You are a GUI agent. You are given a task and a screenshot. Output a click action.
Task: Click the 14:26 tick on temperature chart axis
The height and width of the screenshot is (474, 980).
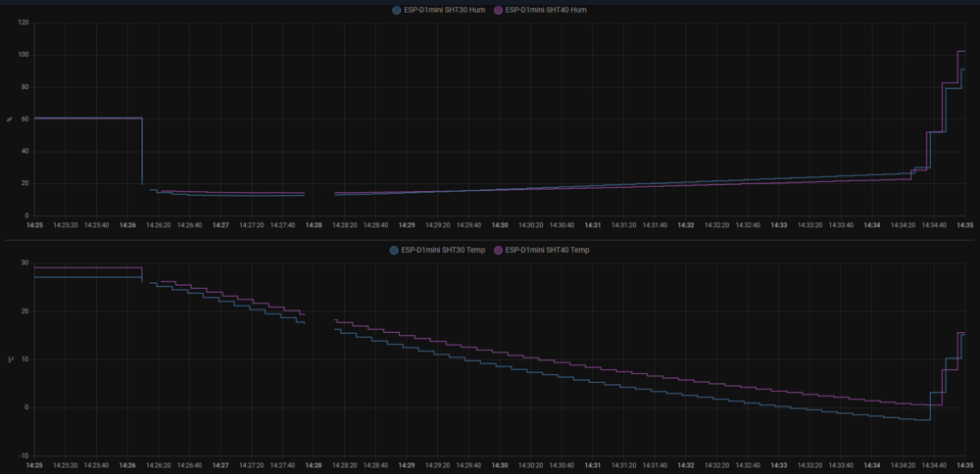(127, 465)
